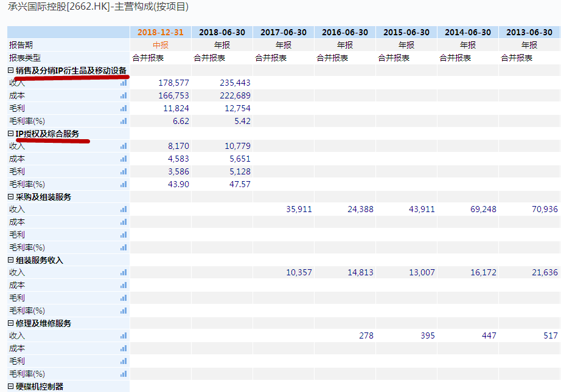This screenshot has width=561, height=392.
Task: Select the 2013-06-30 column header
Action: (x=529, y=33)
